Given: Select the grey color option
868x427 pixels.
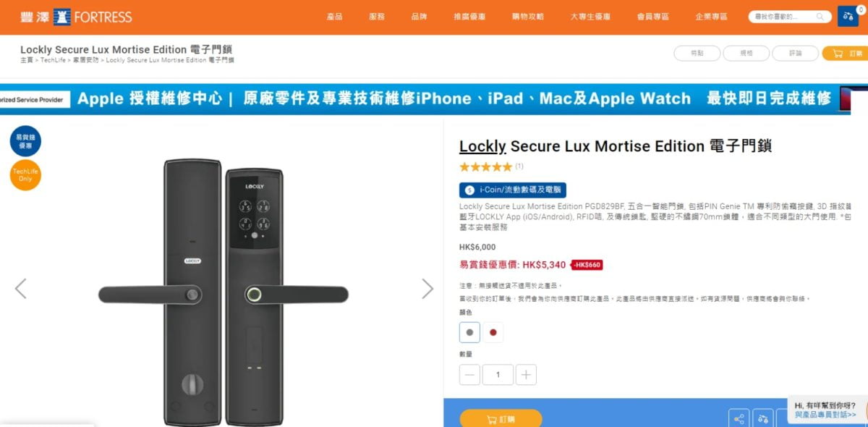Looking at the screenshot, I should click(469, 332).
